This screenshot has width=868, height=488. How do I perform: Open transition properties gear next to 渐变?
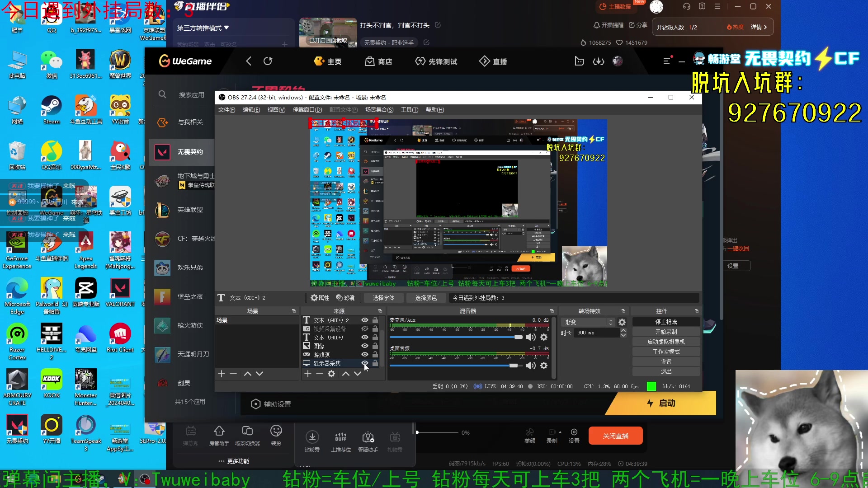pyautogui.click(x=622, y=322)
